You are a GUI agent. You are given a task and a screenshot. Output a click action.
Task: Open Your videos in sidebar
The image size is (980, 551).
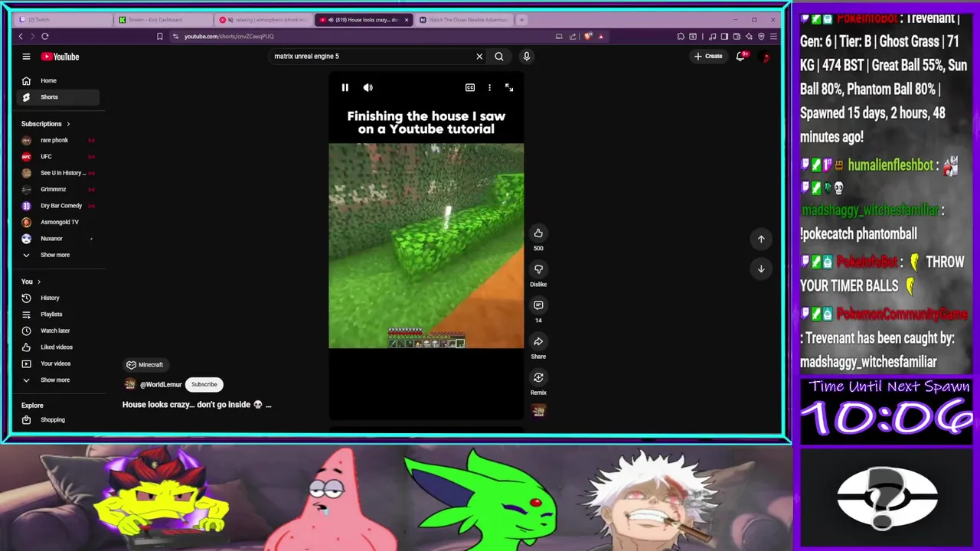point(57,364)
